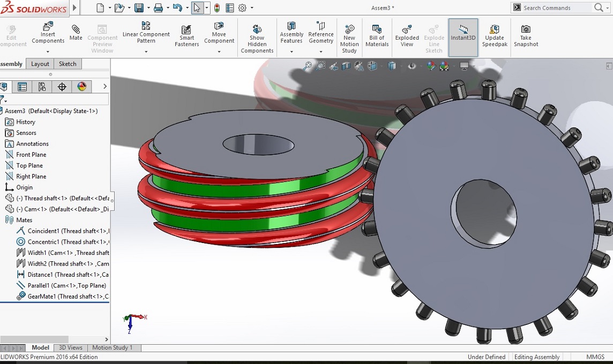Start a New Motion Study
Screen dimensions: 613x364
[x=349, y=37]
